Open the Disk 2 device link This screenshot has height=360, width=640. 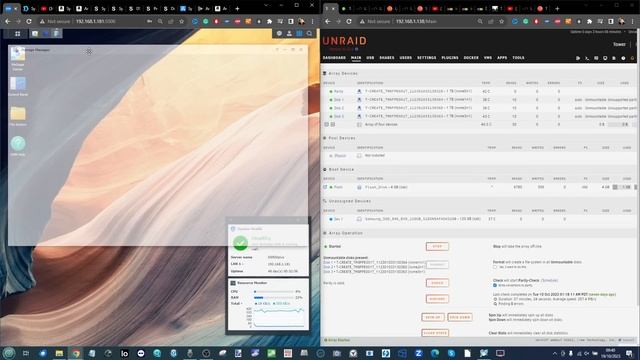339,108
